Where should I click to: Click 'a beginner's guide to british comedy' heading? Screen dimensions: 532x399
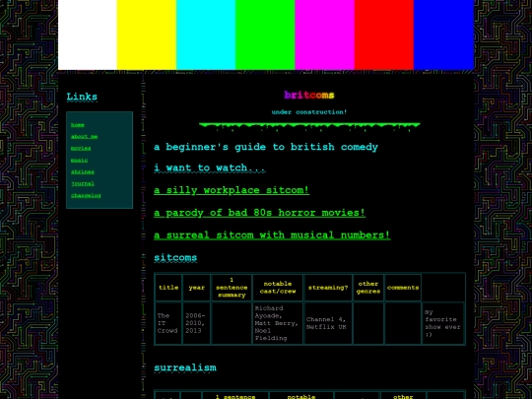266,147
